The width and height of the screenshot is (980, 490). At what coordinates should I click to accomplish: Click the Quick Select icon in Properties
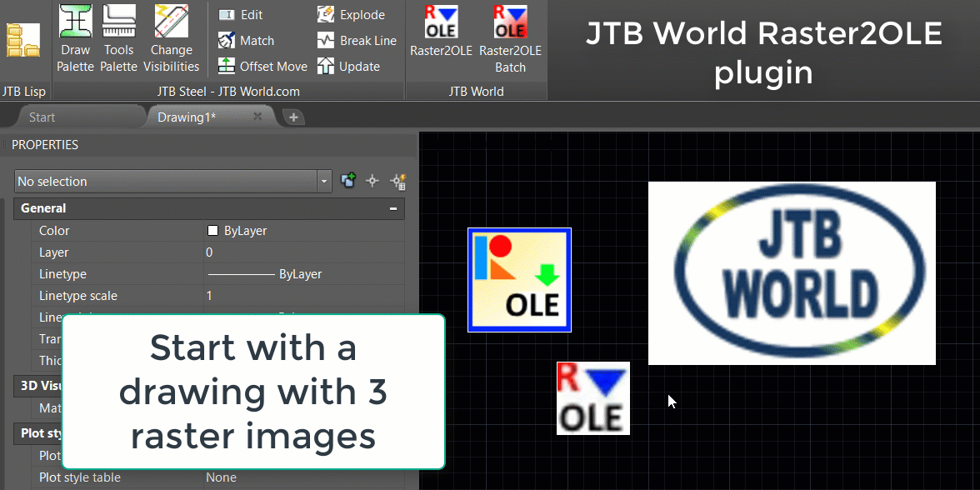[x=398, y=182]
